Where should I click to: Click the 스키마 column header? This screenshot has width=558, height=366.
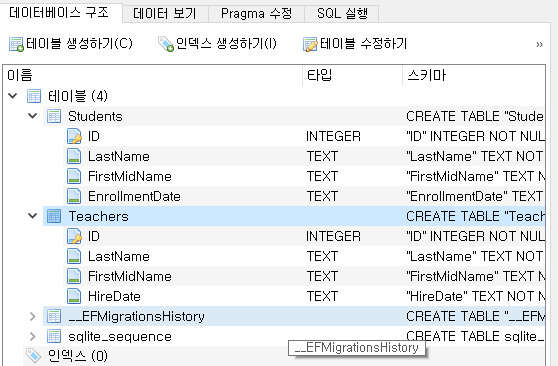[474, 75]
